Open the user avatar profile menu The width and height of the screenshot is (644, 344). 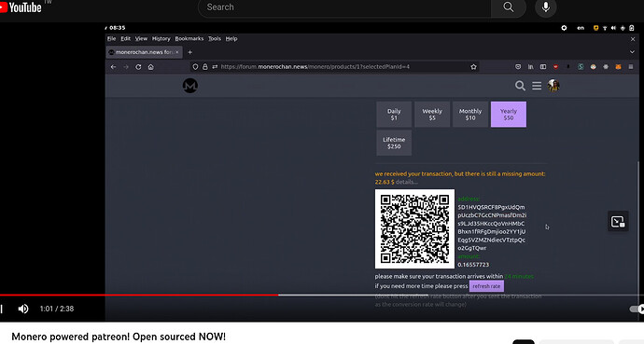coord(553,86)
